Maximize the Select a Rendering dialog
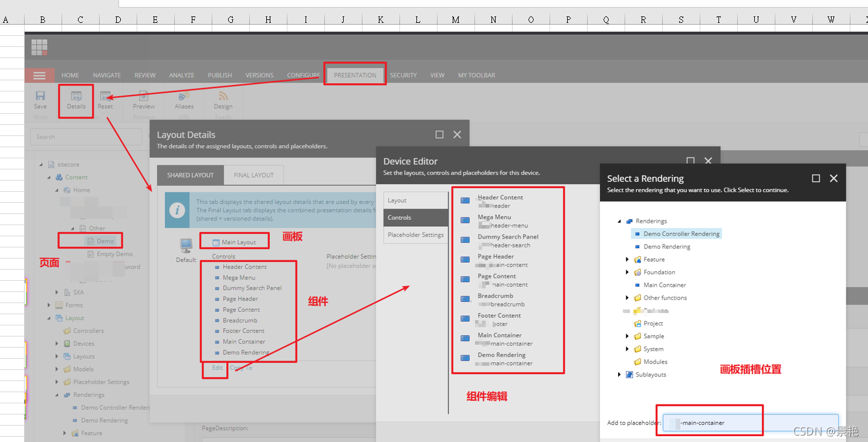868x442 pixels. click(x=816, y=178)
